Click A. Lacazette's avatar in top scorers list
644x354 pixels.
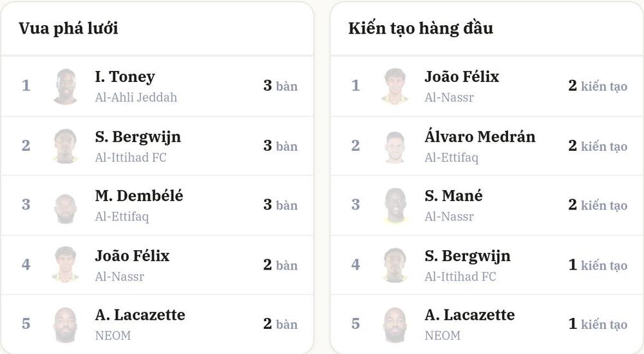(x=65, y=324)
